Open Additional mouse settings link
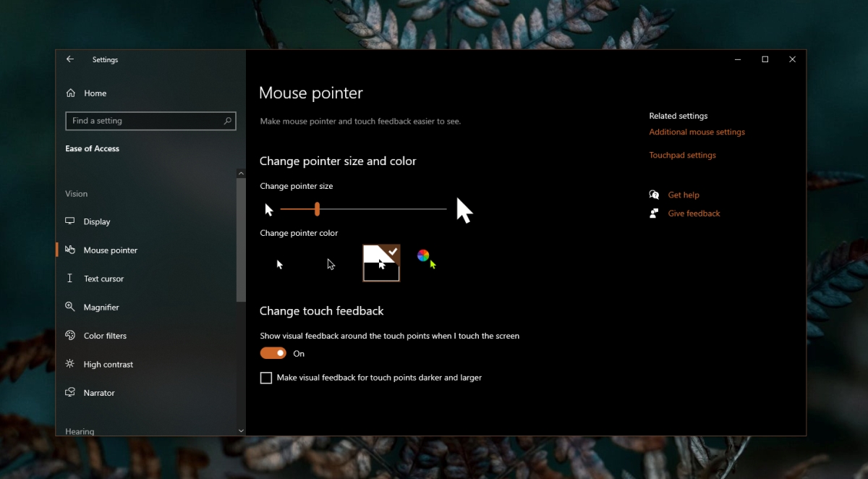Image resolution: width=868 pixels, height=479 pixels. click(697, 132)
